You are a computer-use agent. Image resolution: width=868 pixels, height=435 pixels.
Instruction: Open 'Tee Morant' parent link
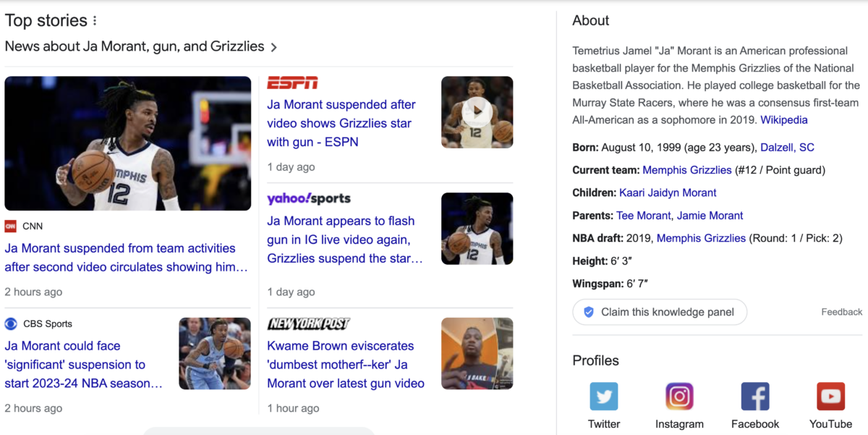(x=644, y=216)
